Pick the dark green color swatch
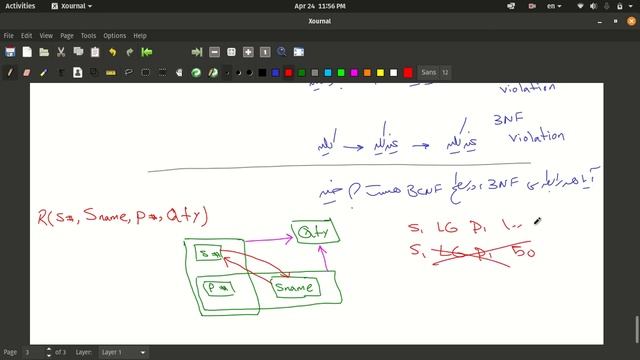640x360 pixels. (302, 73)
